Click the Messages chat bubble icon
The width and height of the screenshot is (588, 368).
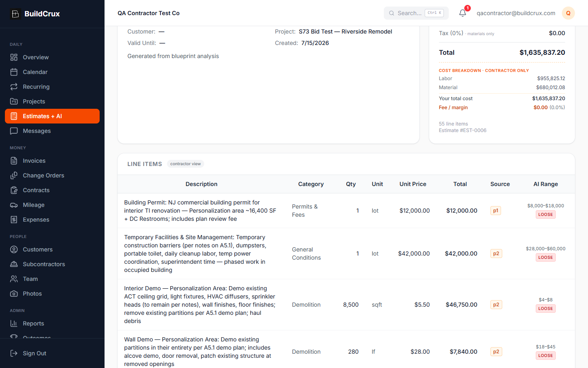coord(14,131)
